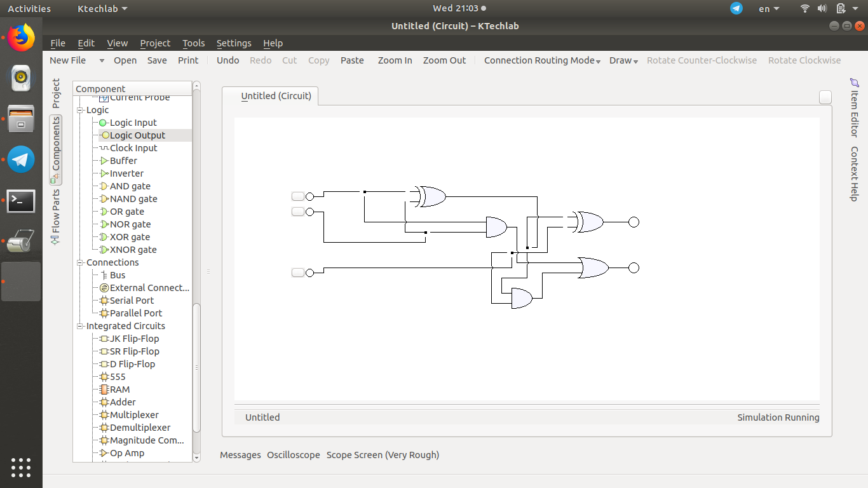
Task: Select the XOR gate component icon
Action: point(104,237)
